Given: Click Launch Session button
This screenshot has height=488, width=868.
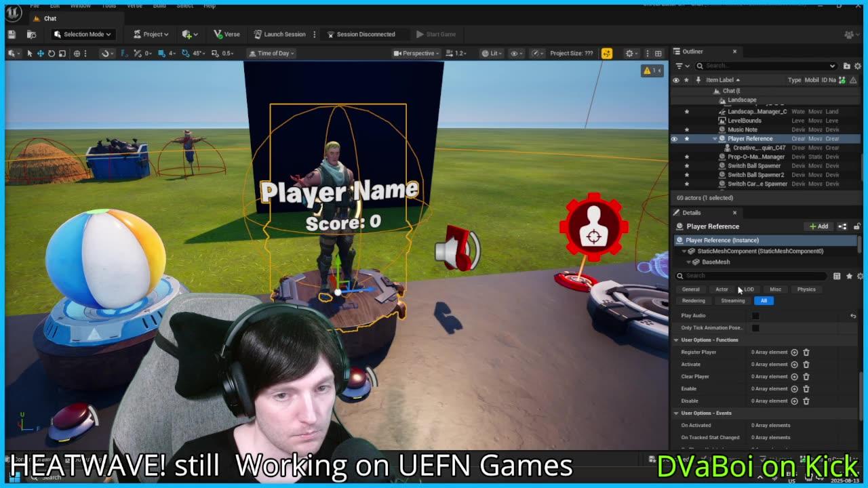Looking at the screenshot, I should click(280, 34).
